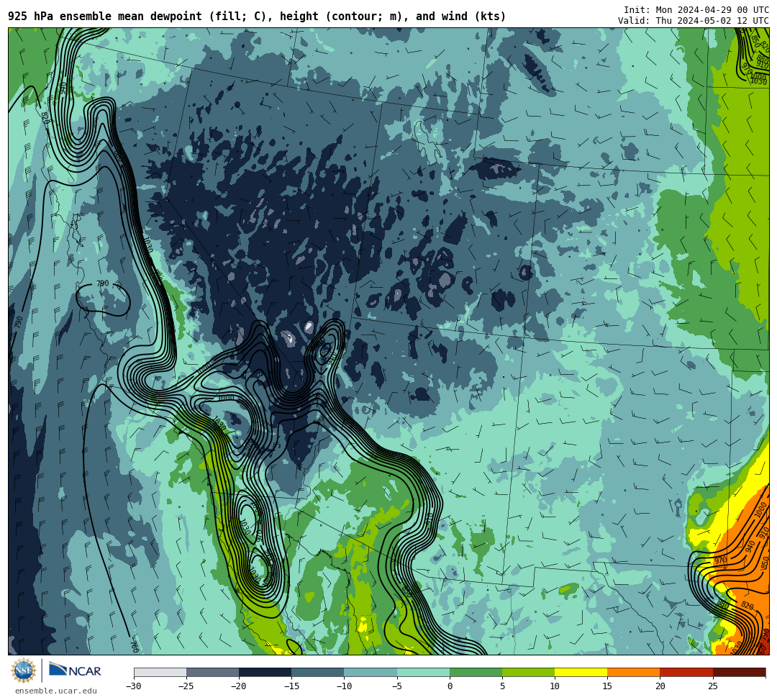The height and width of the screenshot is (700, 777).
Task: Click the pale gray -30 to -25 colorbar segment
Action: [x=160, y=672]
